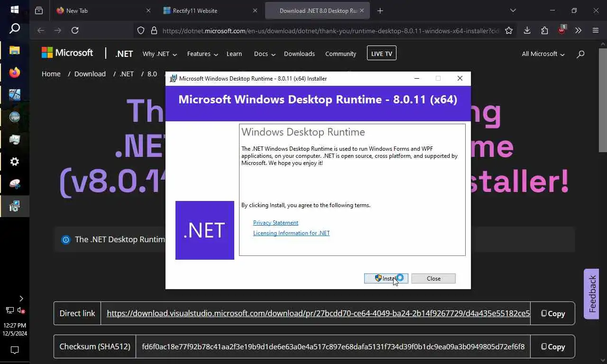
Task: Select the installer icon in taskbar
Action: 15,206
